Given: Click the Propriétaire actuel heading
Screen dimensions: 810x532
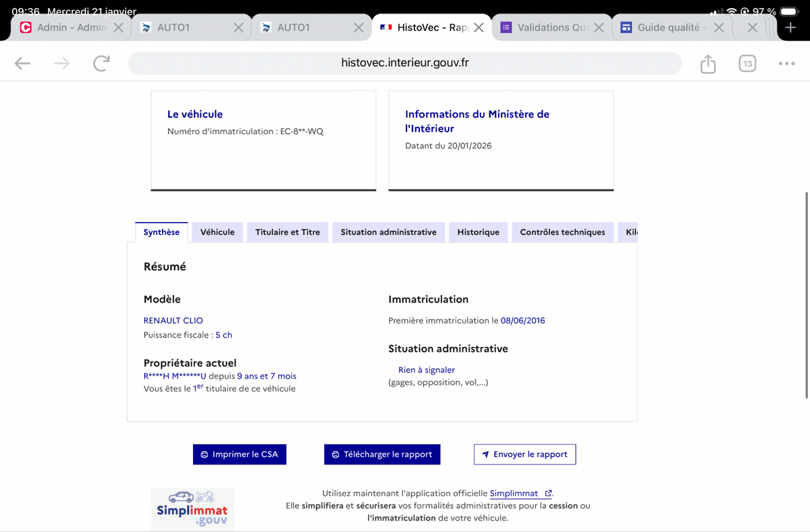Looking at the screenshot, I should tap(190, 363).
